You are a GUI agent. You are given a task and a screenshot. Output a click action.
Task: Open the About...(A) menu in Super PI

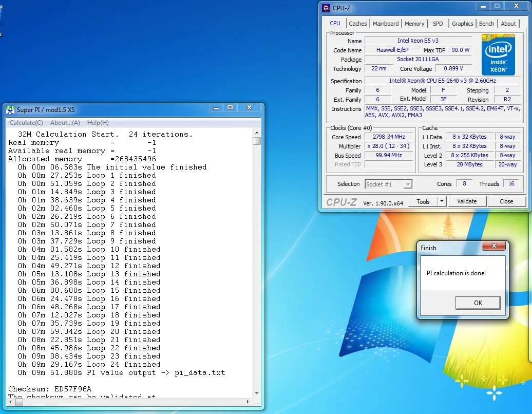pyautogui.click(x=65, y=122)
